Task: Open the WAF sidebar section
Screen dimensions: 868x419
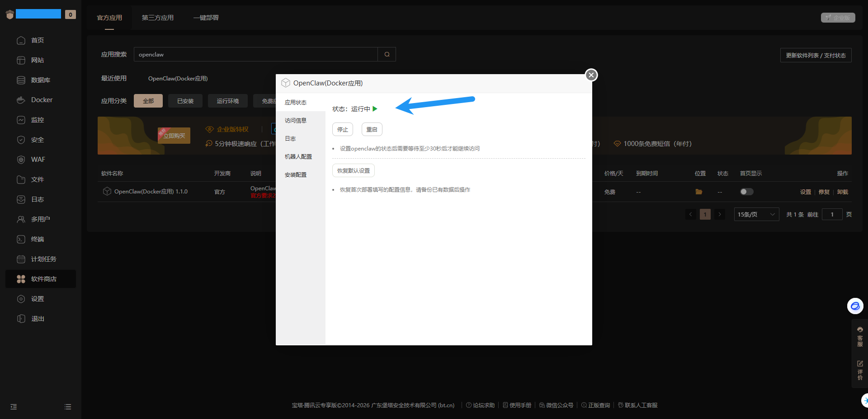Action: 38,160
